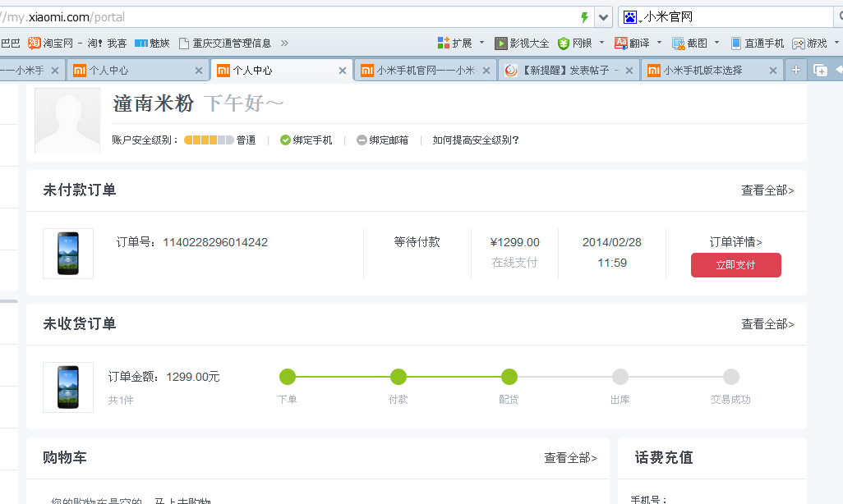Screen dimensions: 843x504
Task: Close the 【新提醒】发表帖子 tab
Action: [629, 71]
